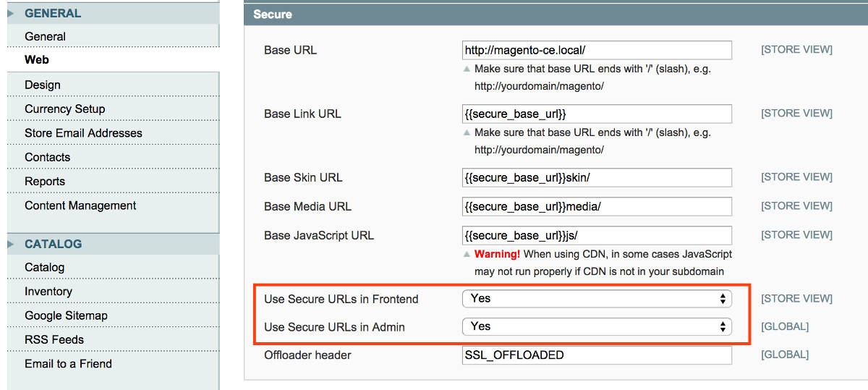This screenshot has width=868, height=390.
Task: Click the Base JavaScript URL field
Action: (597, 235)
